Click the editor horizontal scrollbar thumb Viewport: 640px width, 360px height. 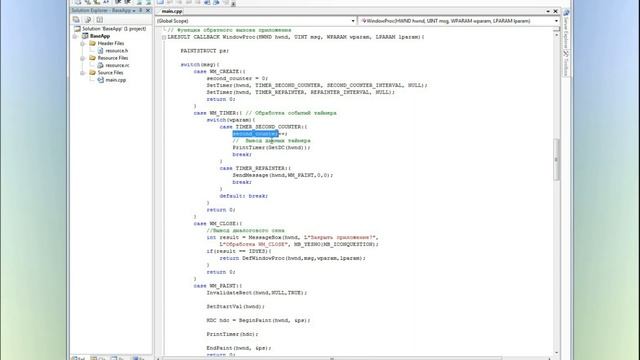331,359
